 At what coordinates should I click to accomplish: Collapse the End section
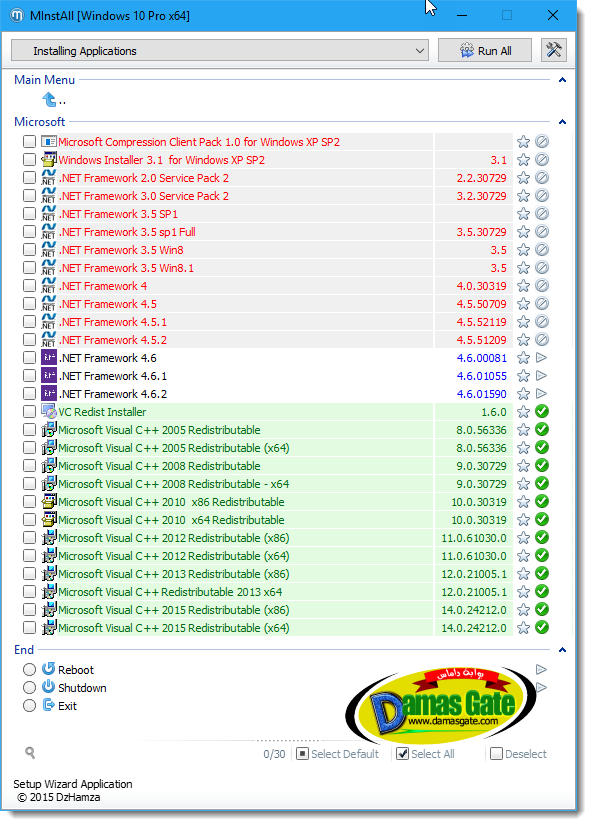pyautogui.click(x=562, y=650)
